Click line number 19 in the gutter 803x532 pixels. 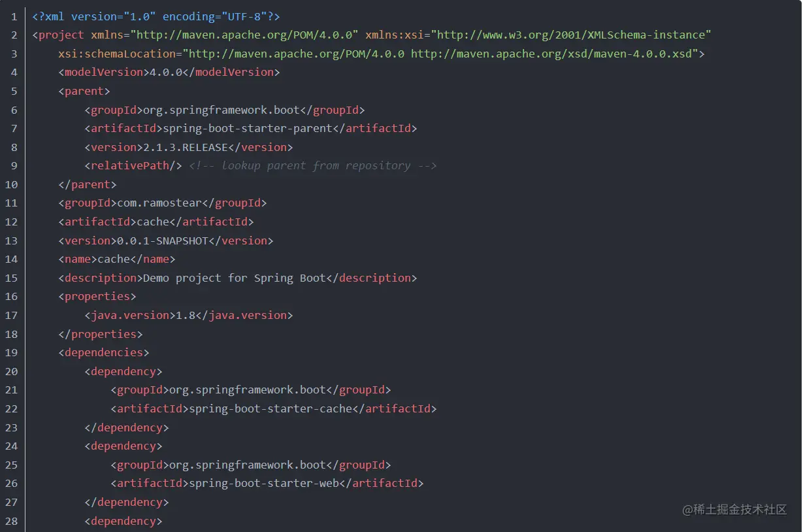[x=11, y=352]
